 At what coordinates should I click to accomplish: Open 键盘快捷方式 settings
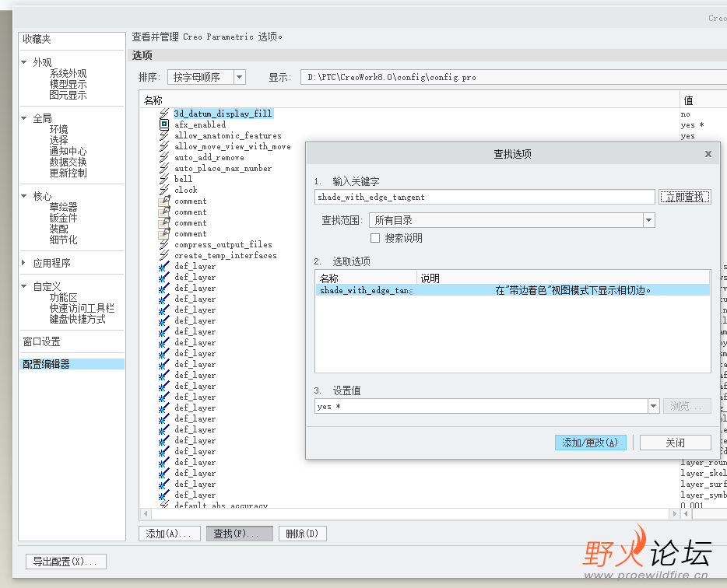77,319
